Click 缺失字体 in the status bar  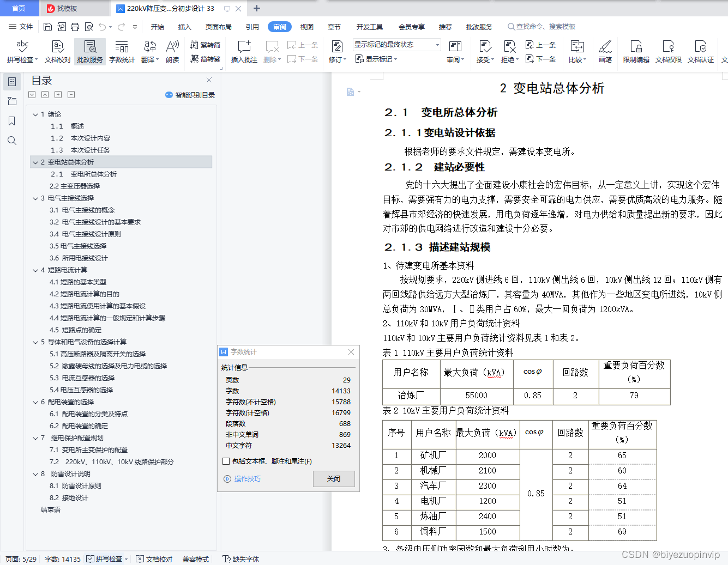[241, 559]
